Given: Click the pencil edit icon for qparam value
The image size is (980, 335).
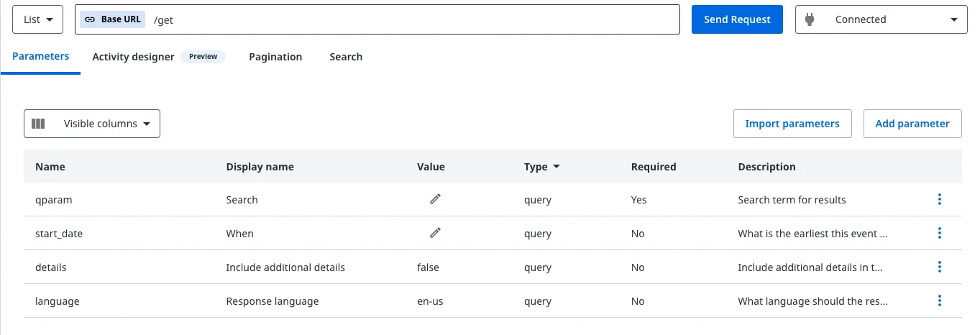Looking at the screenshot, I should pyautogui.click(x=435, y=199).
